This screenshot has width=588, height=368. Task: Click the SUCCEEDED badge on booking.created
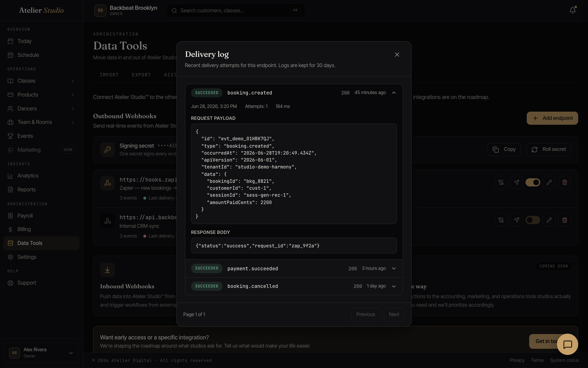207,93
